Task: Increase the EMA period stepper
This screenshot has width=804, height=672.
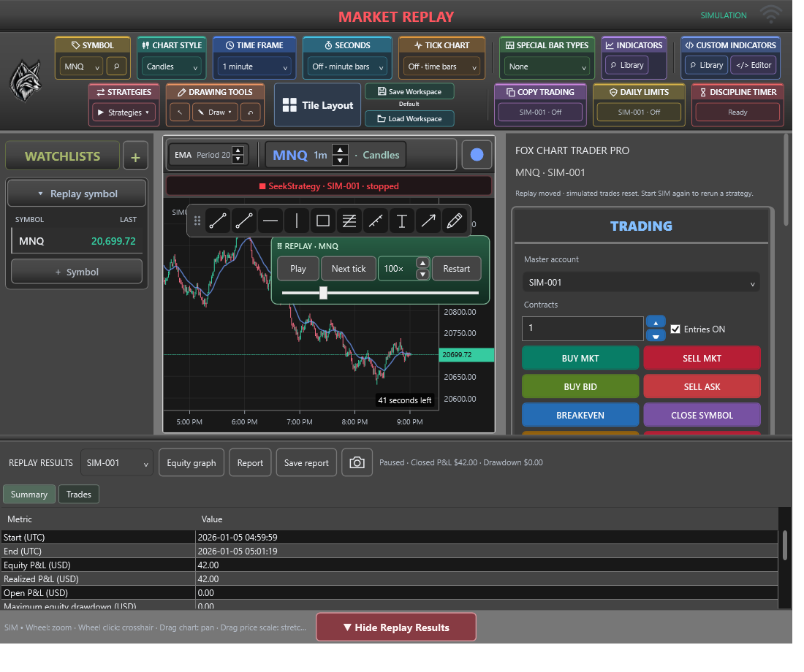Action: point(238,150)
